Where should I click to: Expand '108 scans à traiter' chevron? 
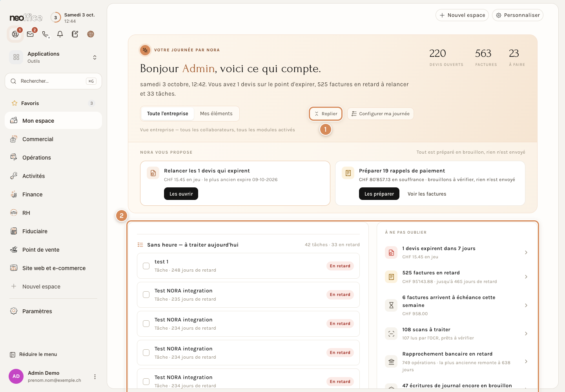(x=526, y=334)
